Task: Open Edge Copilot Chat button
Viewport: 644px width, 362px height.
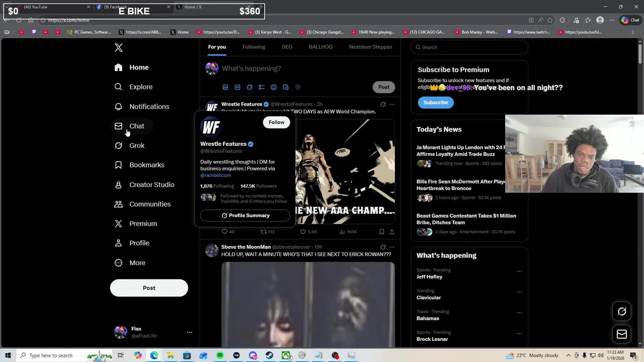Action: coord(631,20)
